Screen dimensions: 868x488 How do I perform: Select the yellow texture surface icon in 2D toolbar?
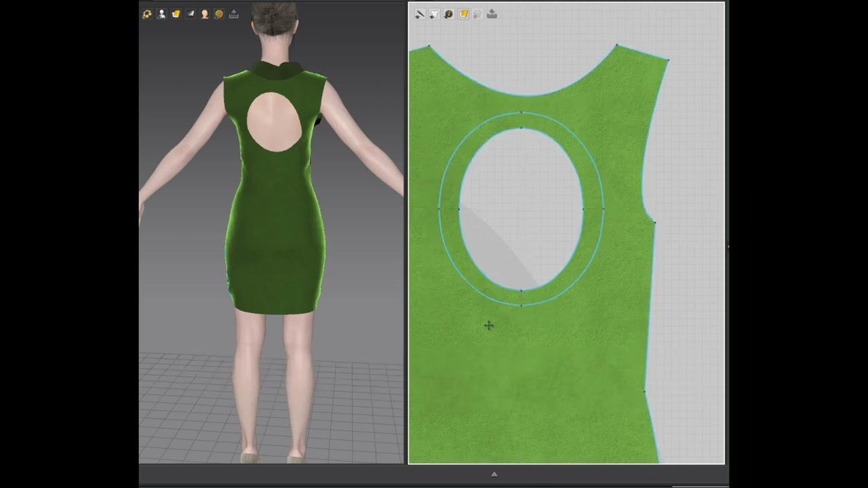pos(463,14)
